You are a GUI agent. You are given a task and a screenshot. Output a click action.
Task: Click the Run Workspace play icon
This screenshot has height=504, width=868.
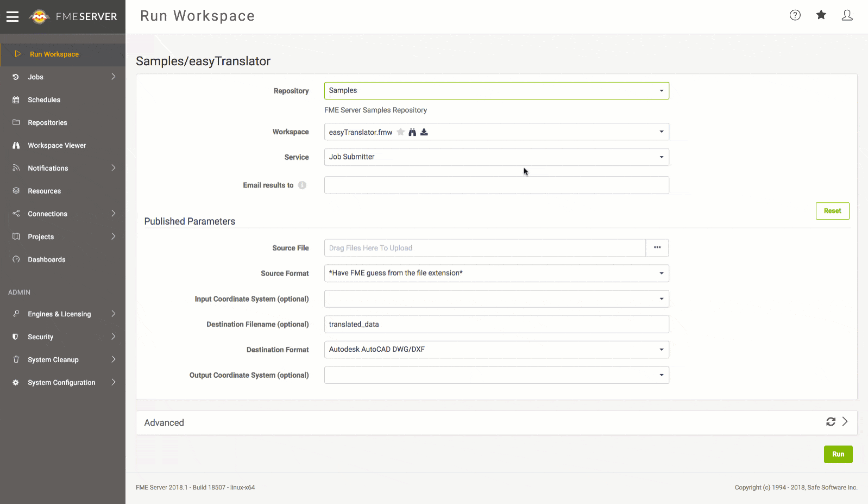(x=18, y=54)
